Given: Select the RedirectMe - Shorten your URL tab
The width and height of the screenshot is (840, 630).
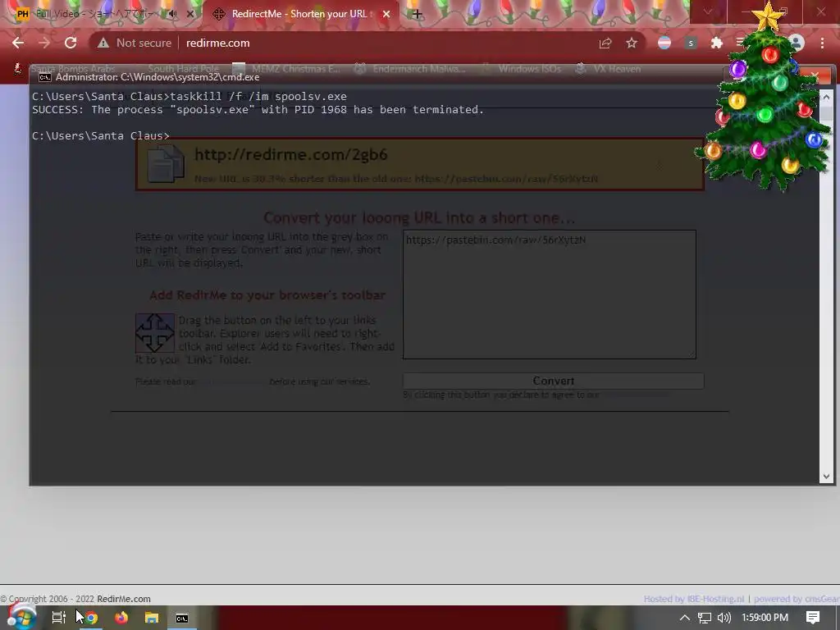Looking at the screenshot, I should pos(300,15).
